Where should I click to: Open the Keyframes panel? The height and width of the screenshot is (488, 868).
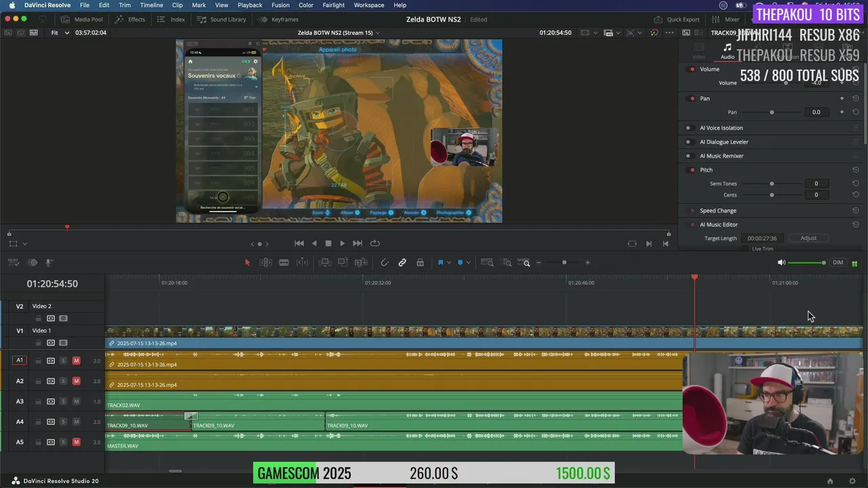click(x=279, y=20)
